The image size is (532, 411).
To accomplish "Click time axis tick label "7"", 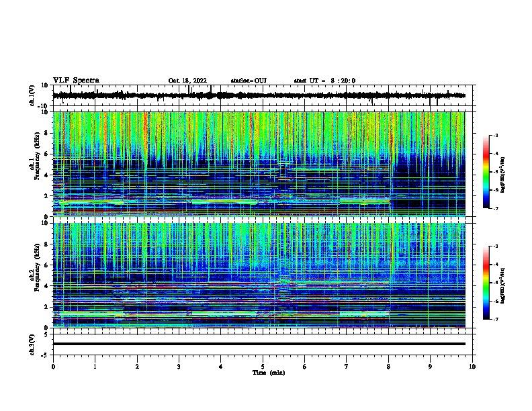I will [x=347, y=367].
